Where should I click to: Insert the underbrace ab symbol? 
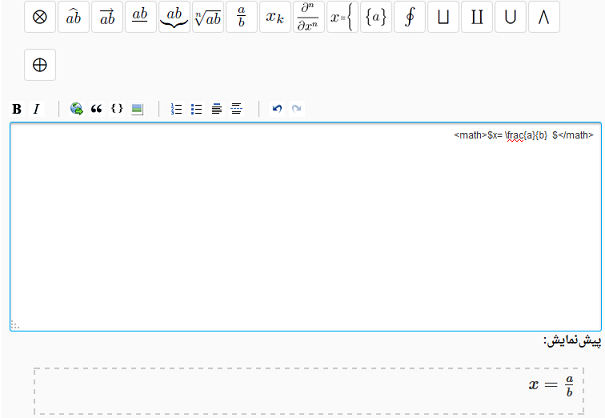point(174,17)
